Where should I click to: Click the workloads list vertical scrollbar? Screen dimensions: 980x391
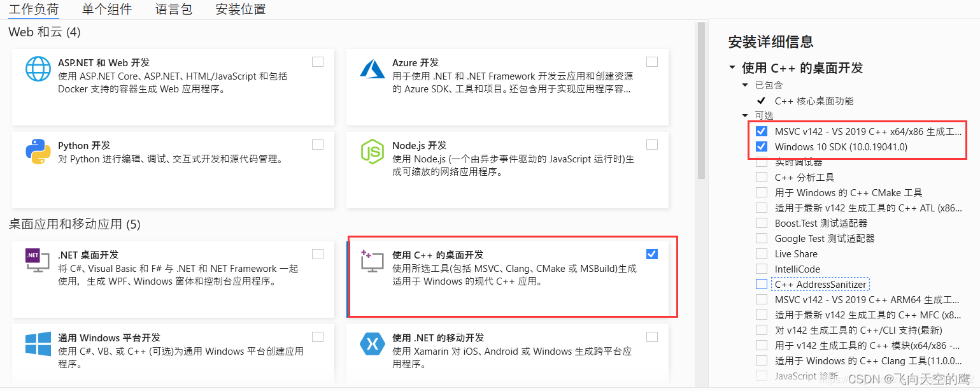[701, 102]
